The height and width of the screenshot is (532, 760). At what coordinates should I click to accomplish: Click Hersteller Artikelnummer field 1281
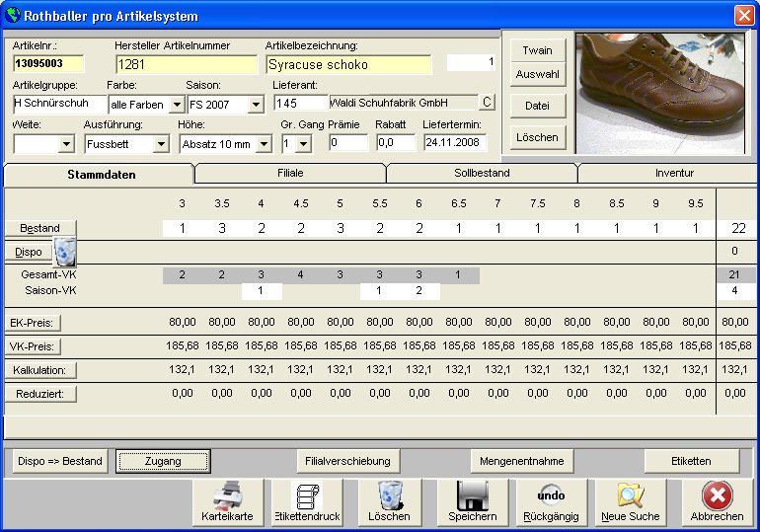click(x=187, y=64)
